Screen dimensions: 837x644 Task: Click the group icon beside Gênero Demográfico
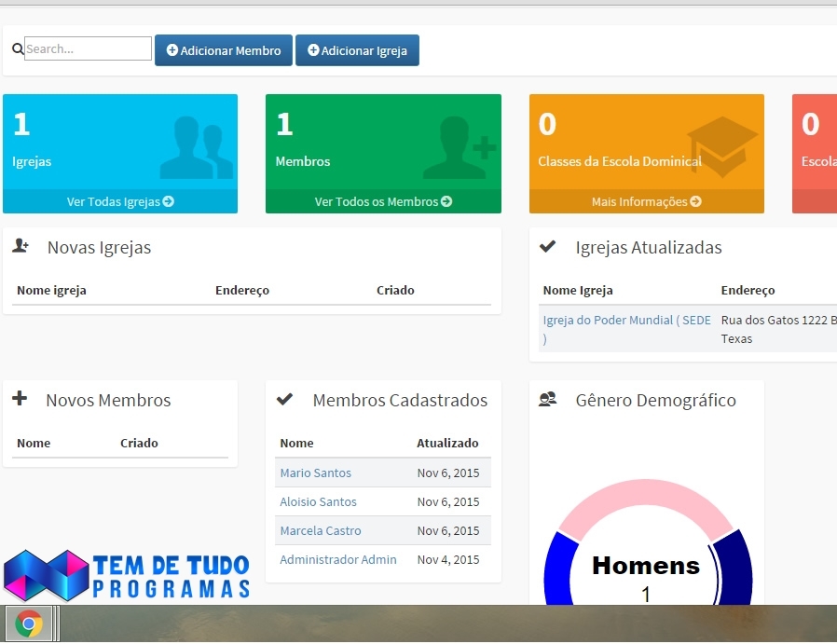(x=550, y=398)
